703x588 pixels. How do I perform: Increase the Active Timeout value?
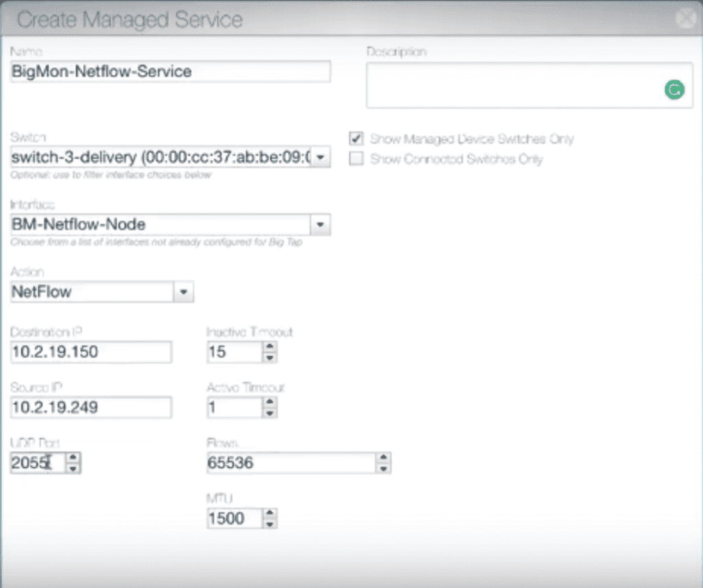click(269, 402)
